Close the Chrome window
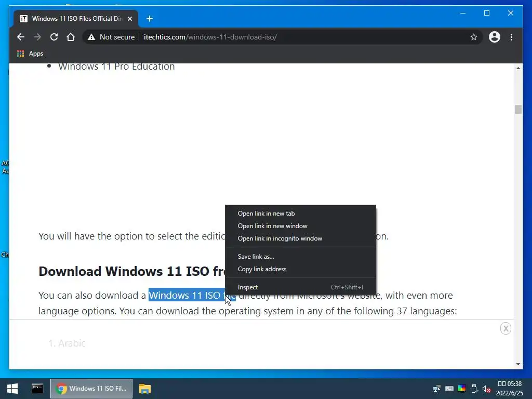The image size is (532, 399). pyautogui.click(x=510, y=13)
